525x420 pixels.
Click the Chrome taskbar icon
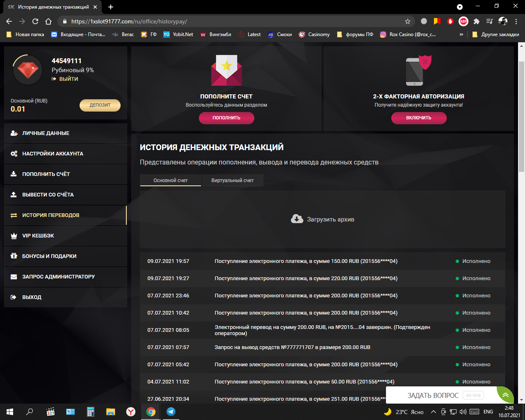[x=151, y=412]
